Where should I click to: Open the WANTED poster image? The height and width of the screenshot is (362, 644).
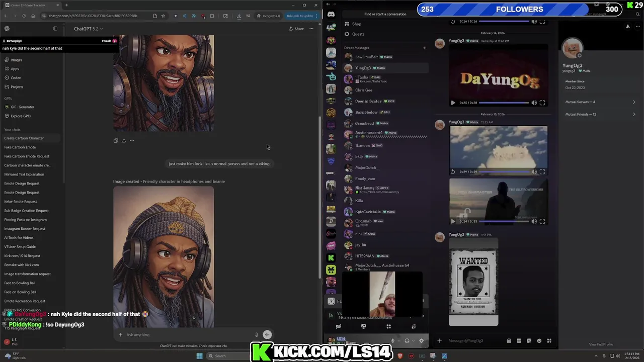473,282
